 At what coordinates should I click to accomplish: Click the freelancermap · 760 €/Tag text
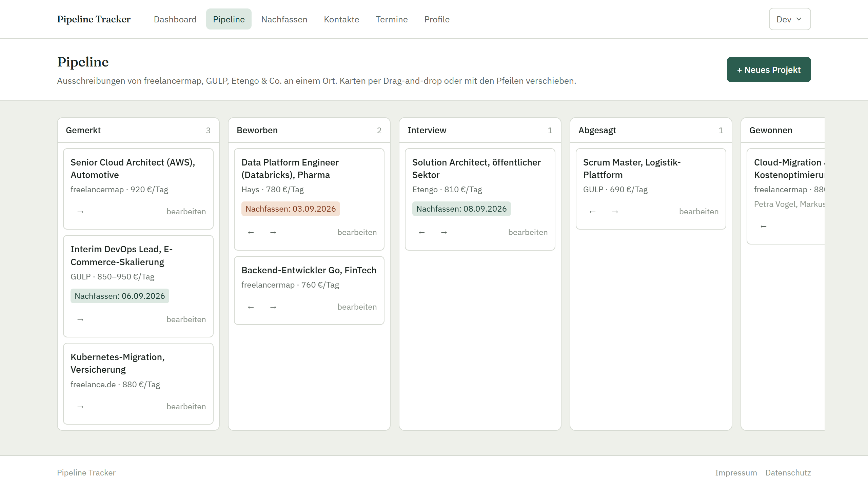[x=290, y=285]
